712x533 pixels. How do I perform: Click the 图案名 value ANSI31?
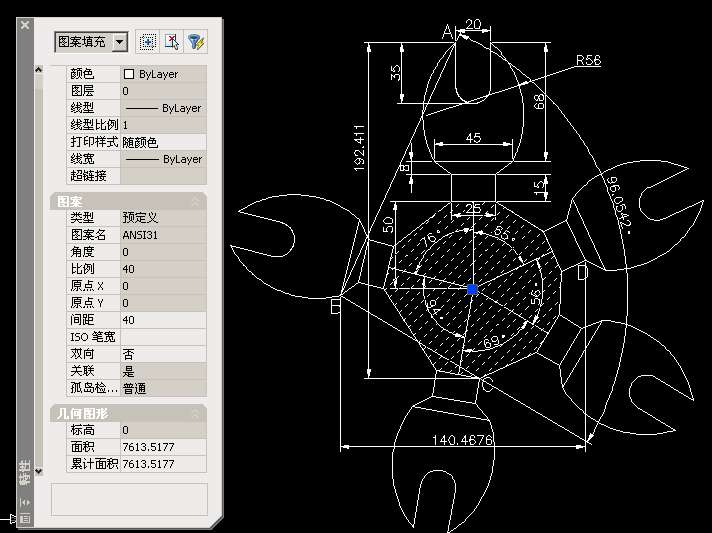pyautogui.click(x=163, y=235)
